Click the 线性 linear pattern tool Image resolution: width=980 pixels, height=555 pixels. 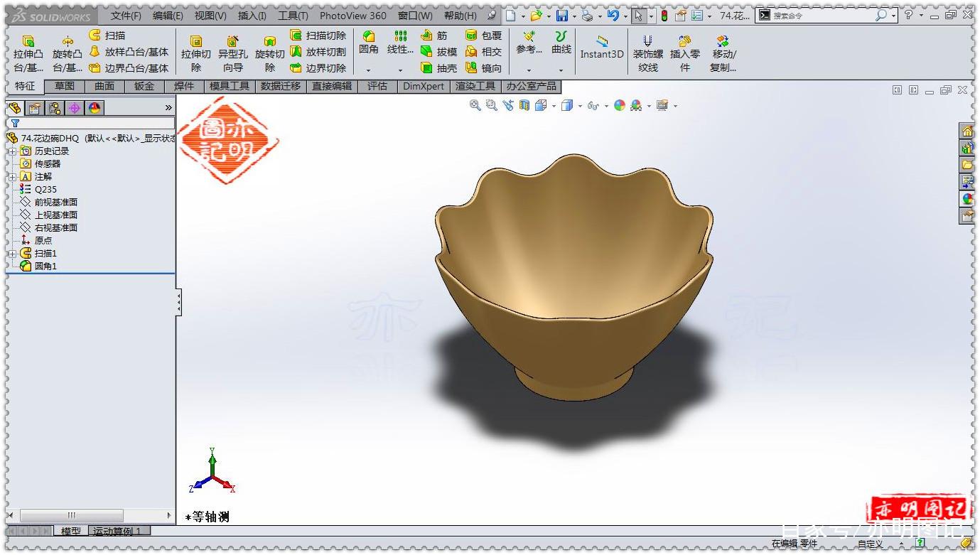[x=400, y=43]
